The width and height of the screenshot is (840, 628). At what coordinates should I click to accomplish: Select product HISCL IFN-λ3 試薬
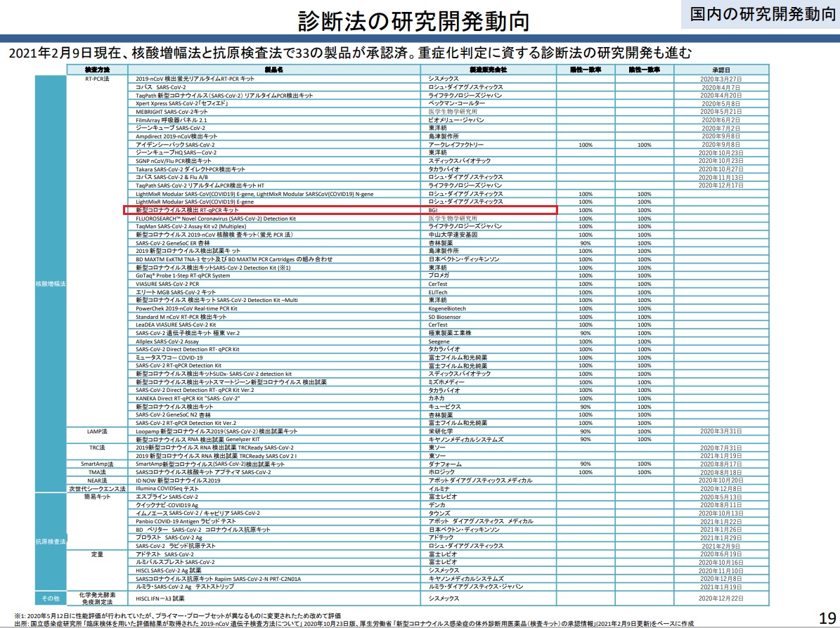[x=160, y=598]
